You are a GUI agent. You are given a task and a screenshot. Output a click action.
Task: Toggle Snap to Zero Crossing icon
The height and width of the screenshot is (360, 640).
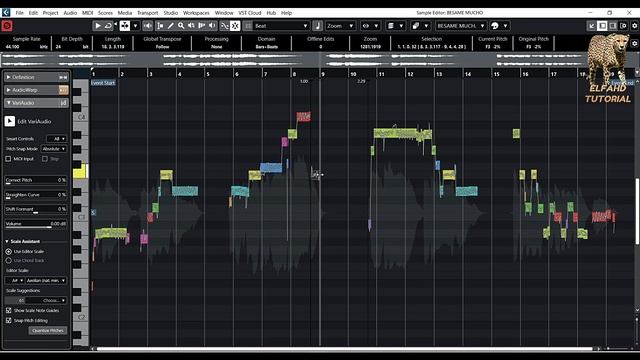(x=224, y=26)
